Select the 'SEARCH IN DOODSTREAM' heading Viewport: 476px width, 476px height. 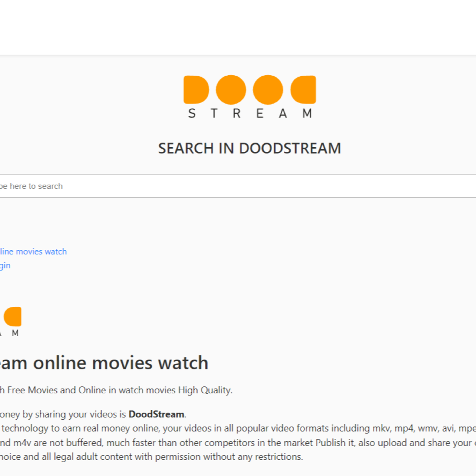click(250, 148)
